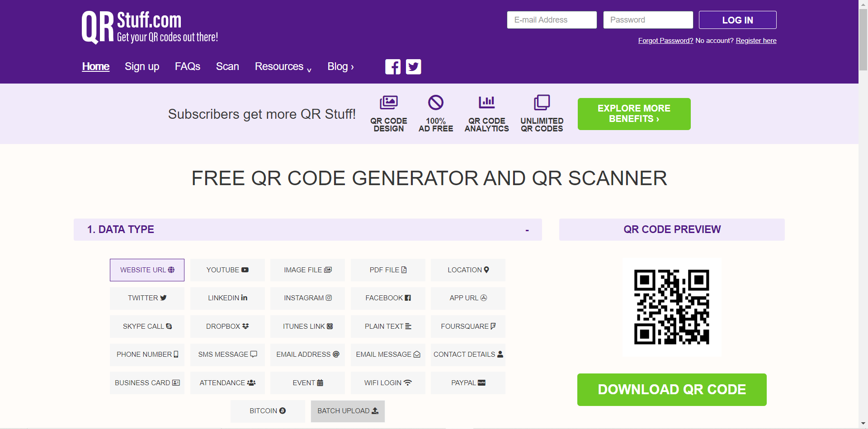
Task: Click the QRStuff.com logo
Action: [x=150, y=28]
